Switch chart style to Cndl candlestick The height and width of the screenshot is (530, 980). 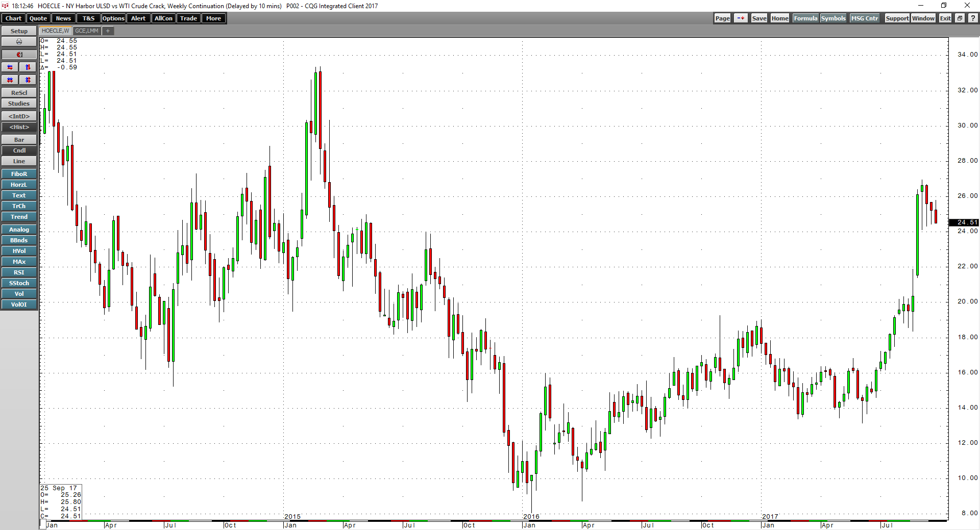click(19, 150)
